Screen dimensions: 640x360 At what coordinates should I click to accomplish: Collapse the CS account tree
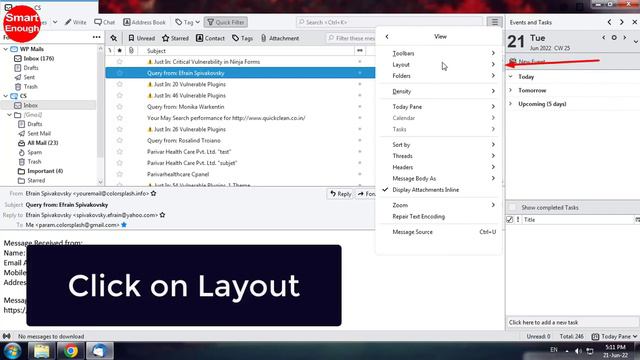(6, 96)
